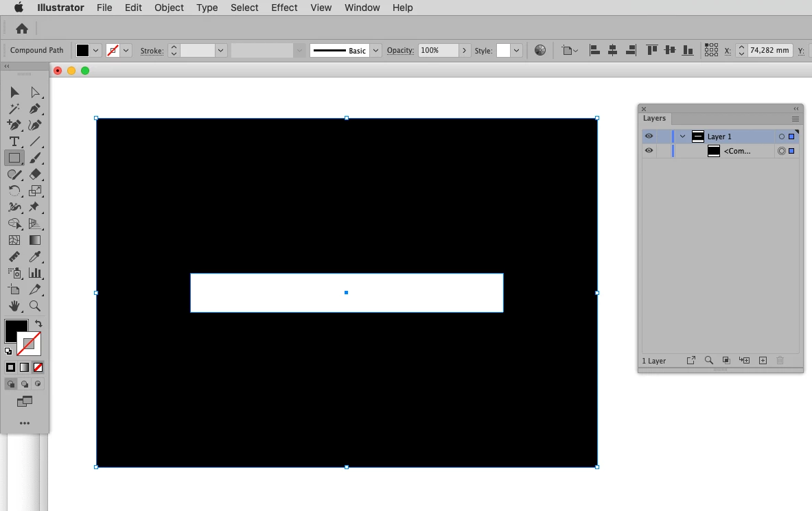
Task: Set color mode to Gradient
Action: click(x=24, y=368)
